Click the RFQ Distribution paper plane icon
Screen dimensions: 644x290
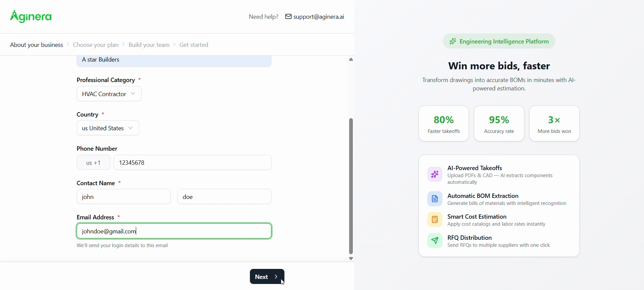pos(435,241)
